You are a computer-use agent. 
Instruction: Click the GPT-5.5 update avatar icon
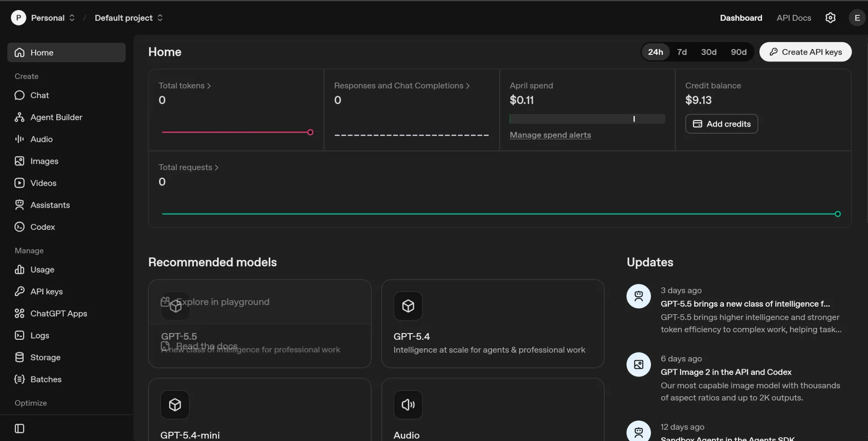point(638,296)
